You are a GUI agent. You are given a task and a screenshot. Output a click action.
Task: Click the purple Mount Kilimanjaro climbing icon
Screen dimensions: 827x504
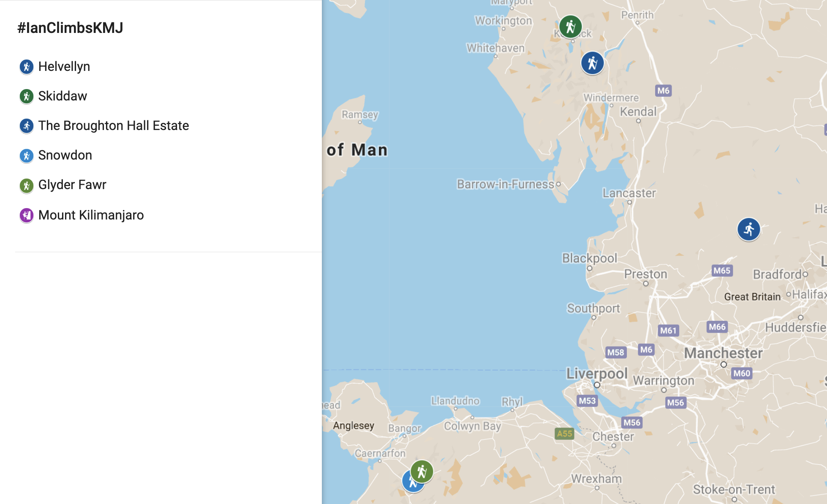tap(27, 215)
